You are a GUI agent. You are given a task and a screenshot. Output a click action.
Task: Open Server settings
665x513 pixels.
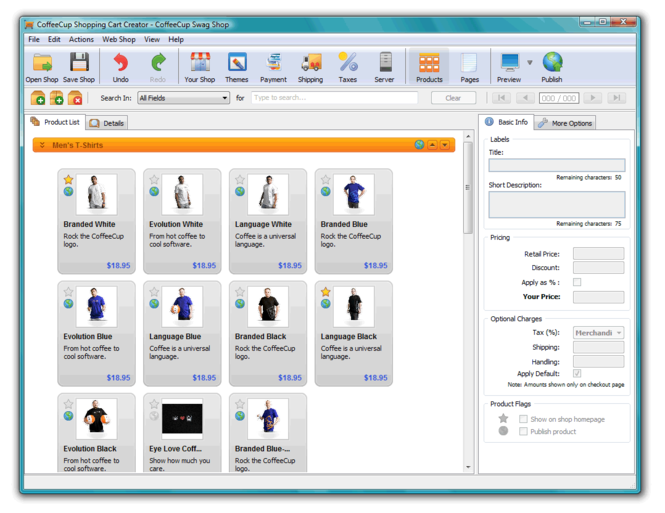coord(385,67)
